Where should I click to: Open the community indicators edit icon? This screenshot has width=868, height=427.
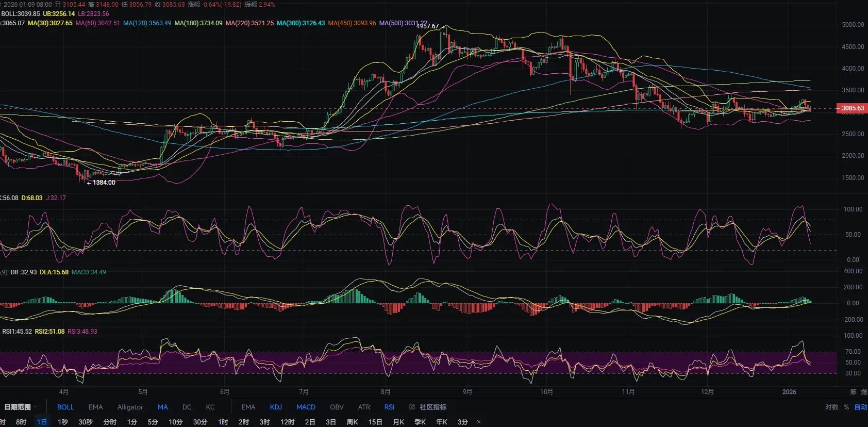(x=412, y=407)
